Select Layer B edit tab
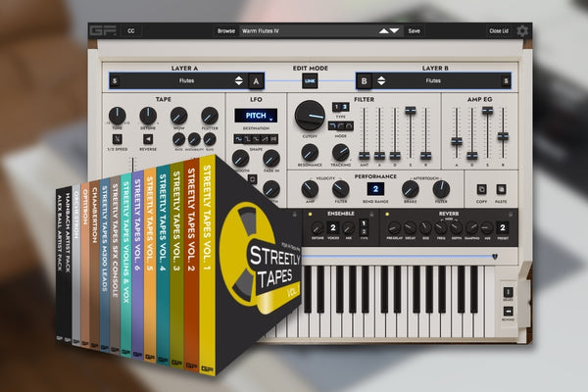The width and height of the screenshot is (588, 392). pos(365,80)
